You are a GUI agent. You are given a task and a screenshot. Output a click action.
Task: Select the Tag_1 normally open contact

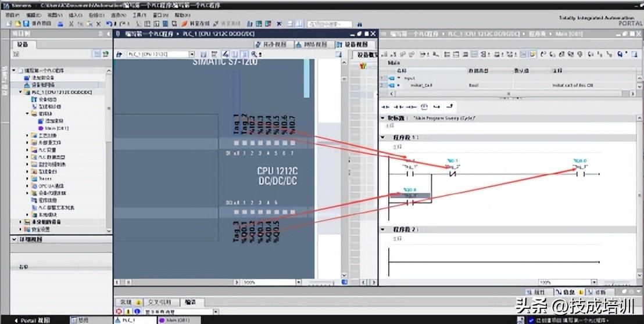tap(410, 174)
